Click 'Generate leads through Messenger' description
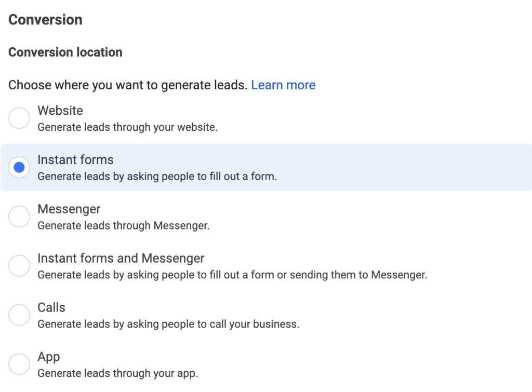 [x=124, y=225]
